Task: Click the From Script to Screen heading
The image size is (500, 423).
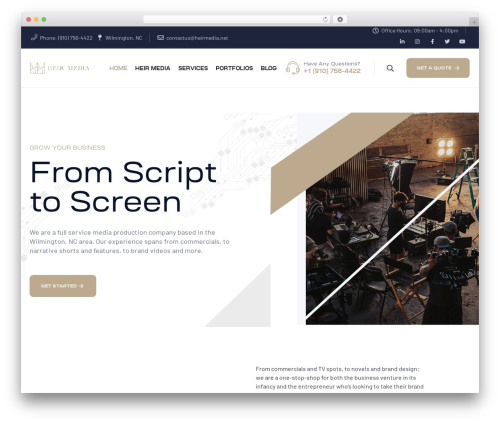Action: click(123, 187)
